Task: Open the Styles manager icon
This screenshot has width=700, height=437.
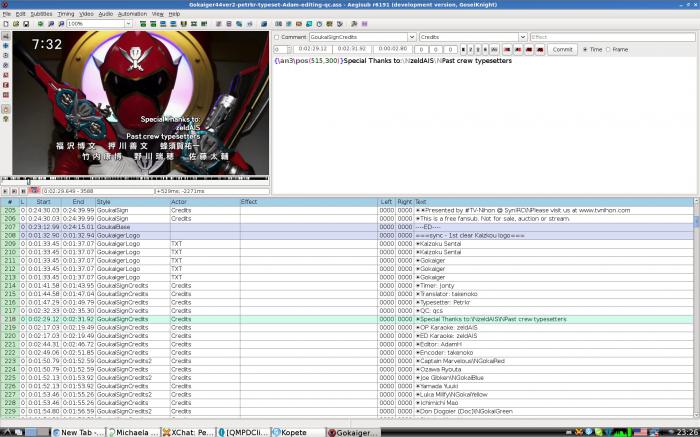Action: click(218, 23)
